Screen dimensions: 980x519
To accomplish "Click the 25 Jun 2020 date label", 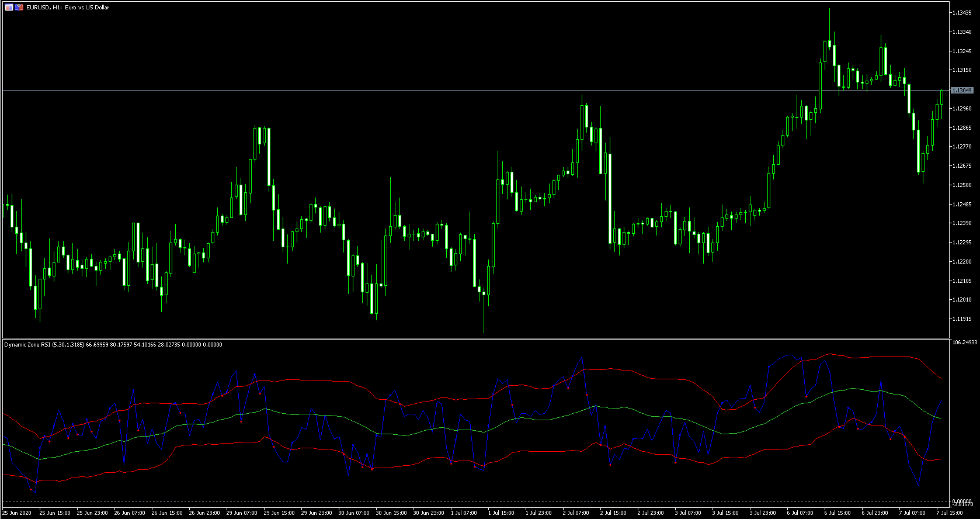I will point(17,513).
